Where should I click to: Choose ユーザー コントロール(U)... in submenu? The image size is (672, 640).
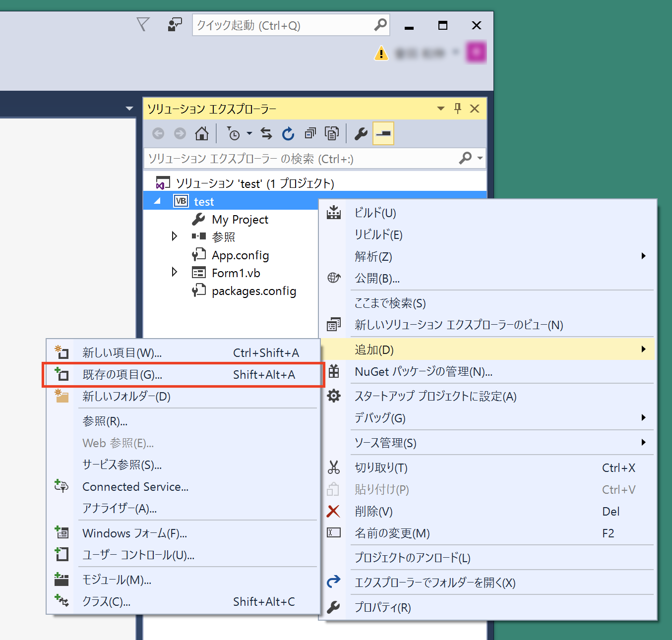click(x=183, y=555)
